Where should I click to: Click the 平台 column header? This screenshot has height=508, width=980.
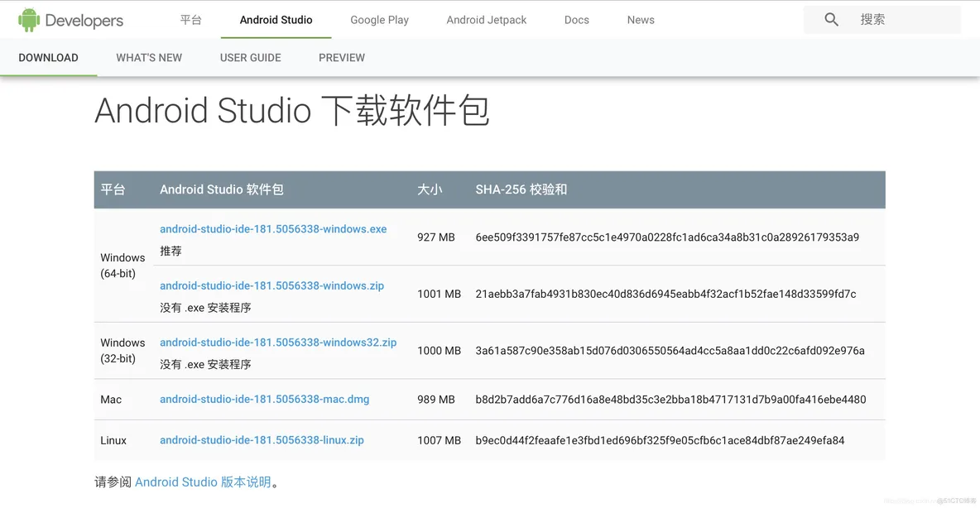113,189
